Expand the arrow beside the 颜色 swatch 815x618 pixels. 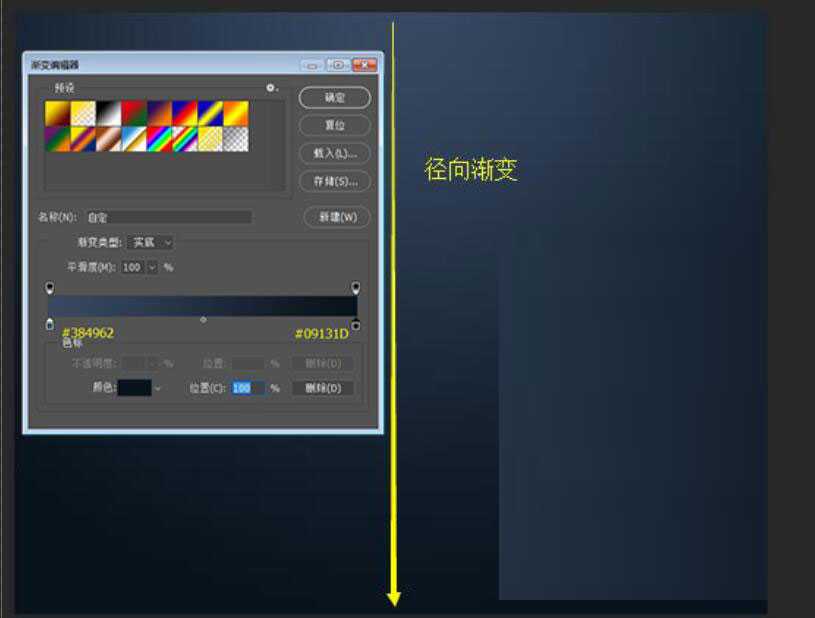(158, 388)
